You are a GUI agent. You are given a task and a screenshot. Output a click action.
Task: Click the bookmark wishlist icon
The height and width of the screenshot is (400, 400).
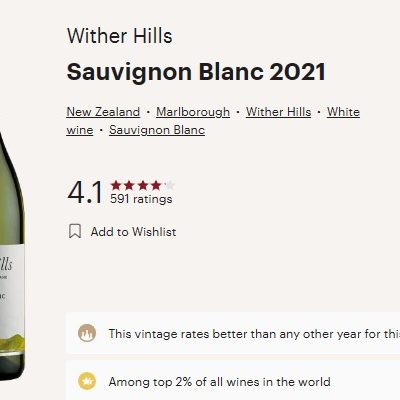coord(75,231)
